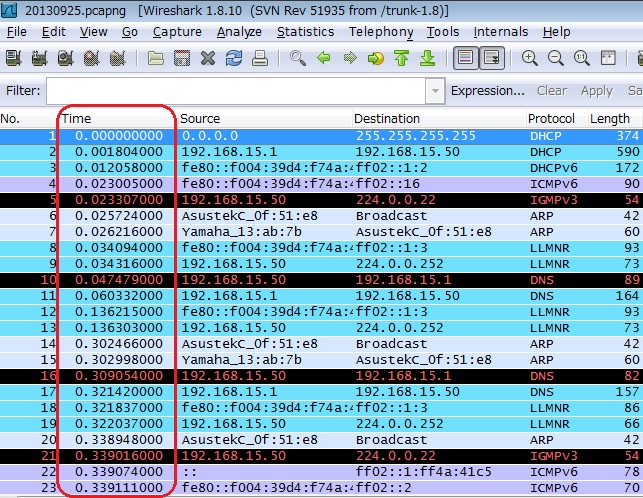Image resolution: width=643 pixels, height=498 pixels.
Task: Open the capture interfaces list icon
Action: pyautogui.click(x=14, y=58)
